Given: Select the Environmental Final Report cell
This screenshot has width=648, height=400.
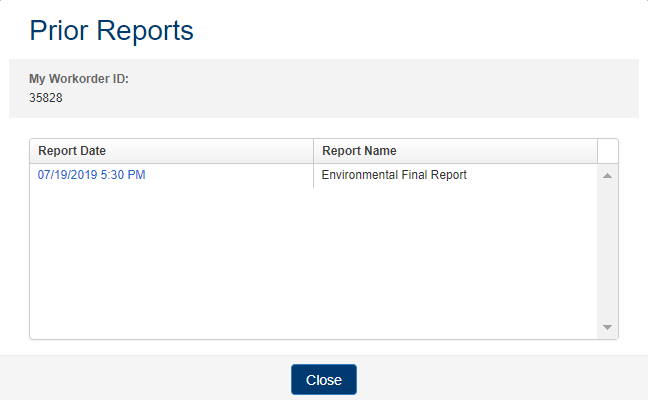Looking at the screenshot, I should coord(394,175).
